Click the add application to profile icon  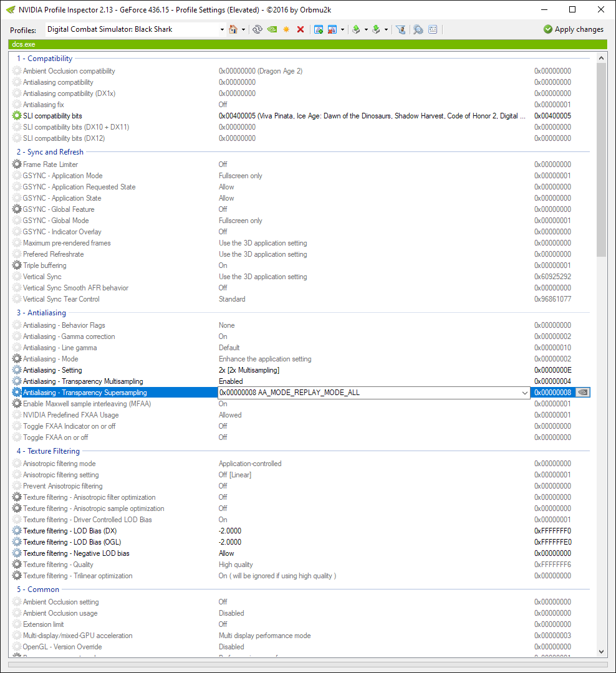[x=319, y=29]
